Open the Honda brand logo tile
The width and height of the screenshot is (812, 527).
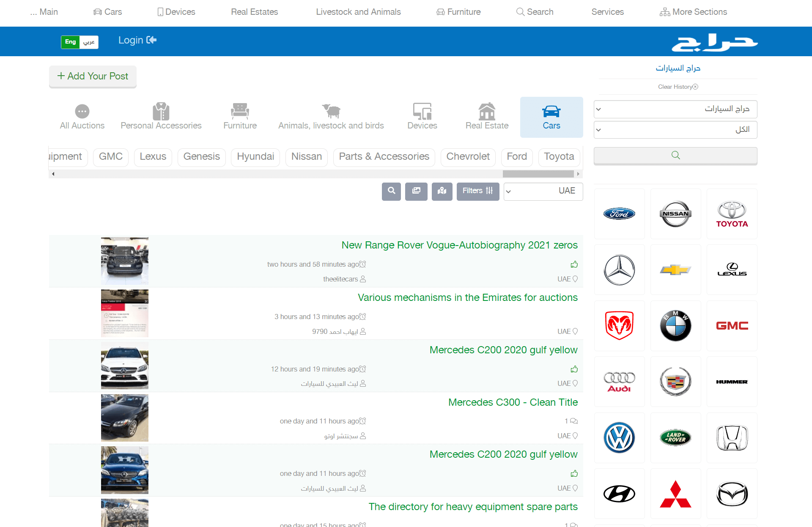732,438
